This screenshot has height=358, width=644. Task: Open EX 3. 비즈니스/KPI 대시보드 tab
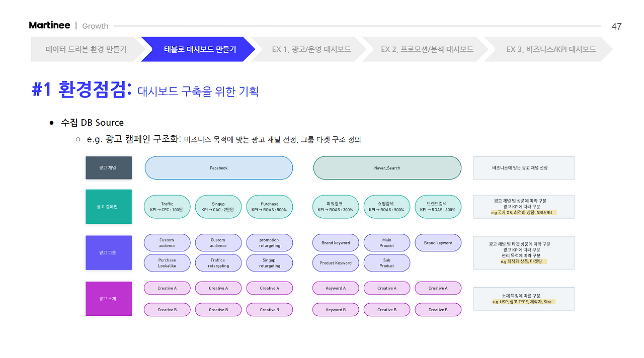pyautogui.click(x=550, y=49)
